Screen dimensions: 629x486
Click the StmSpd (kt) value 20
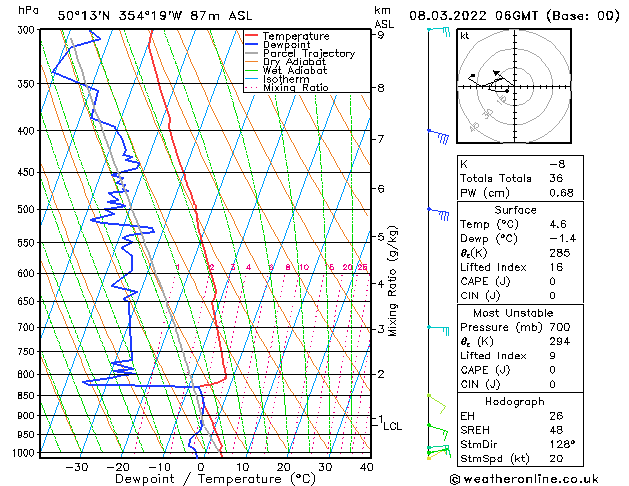(556, 458)
